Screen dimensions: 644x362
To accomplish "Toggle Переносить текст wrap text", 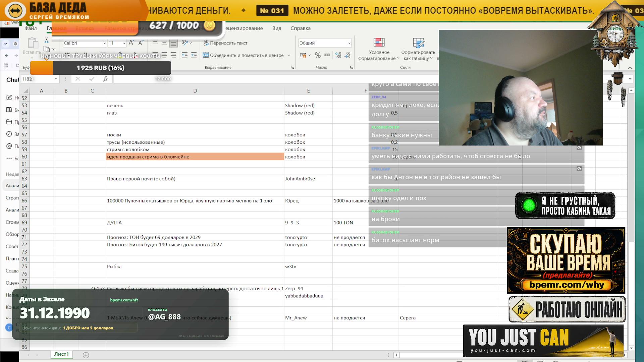I will tap(225, 43).
